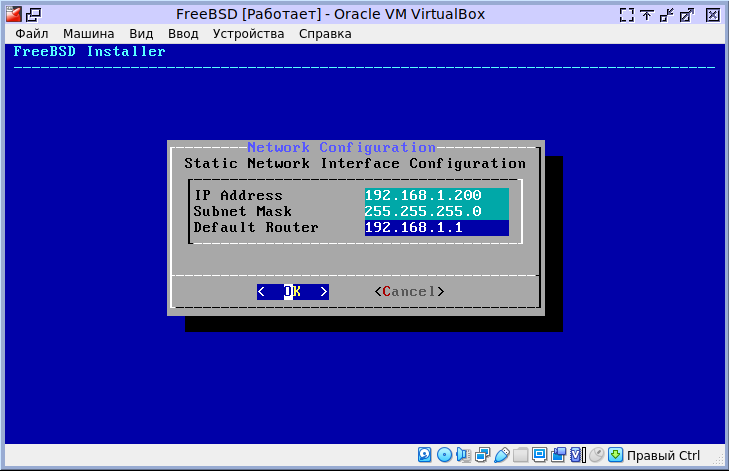
Task: Click the virtualization CPU status icon
Action: [577, 455]
